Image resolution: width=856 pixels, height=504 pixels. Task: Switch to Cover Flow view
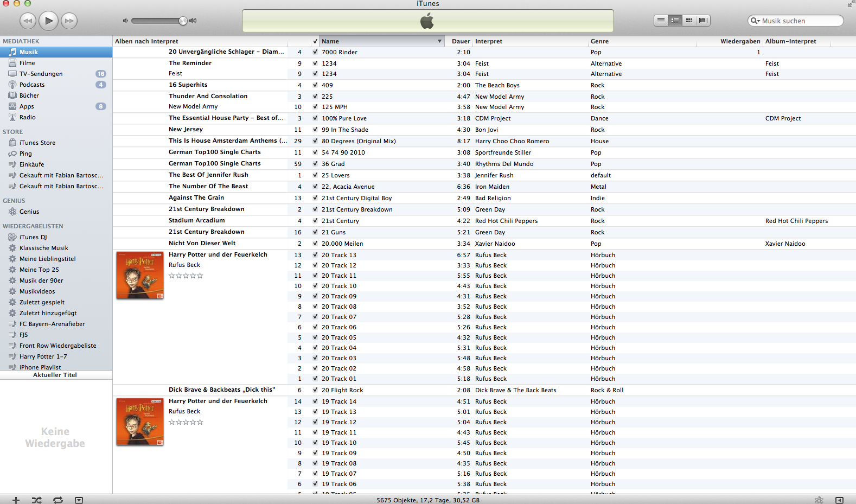703,21
